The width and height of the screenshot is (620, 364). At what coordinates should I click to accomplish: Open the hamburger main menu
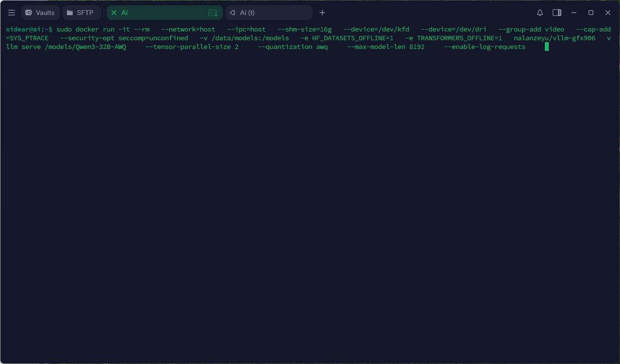pyautogui.click(x=12, y=13)
